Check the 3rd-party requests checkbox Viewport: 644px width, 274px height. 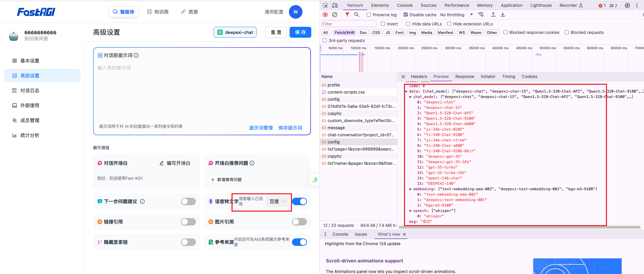325,40
